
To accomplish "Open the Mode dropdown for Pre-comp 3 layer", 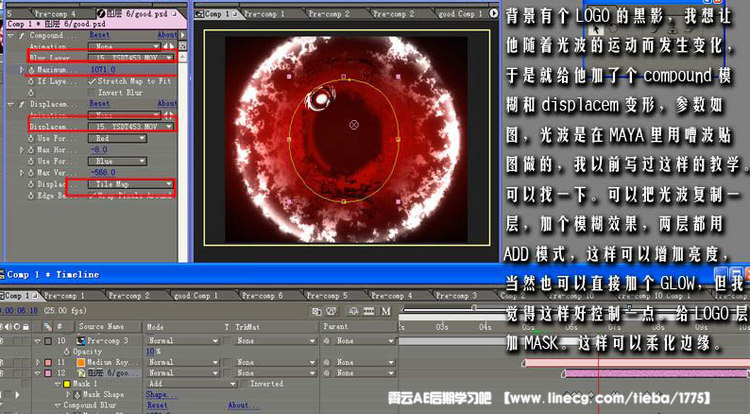I will pos(182,341).
